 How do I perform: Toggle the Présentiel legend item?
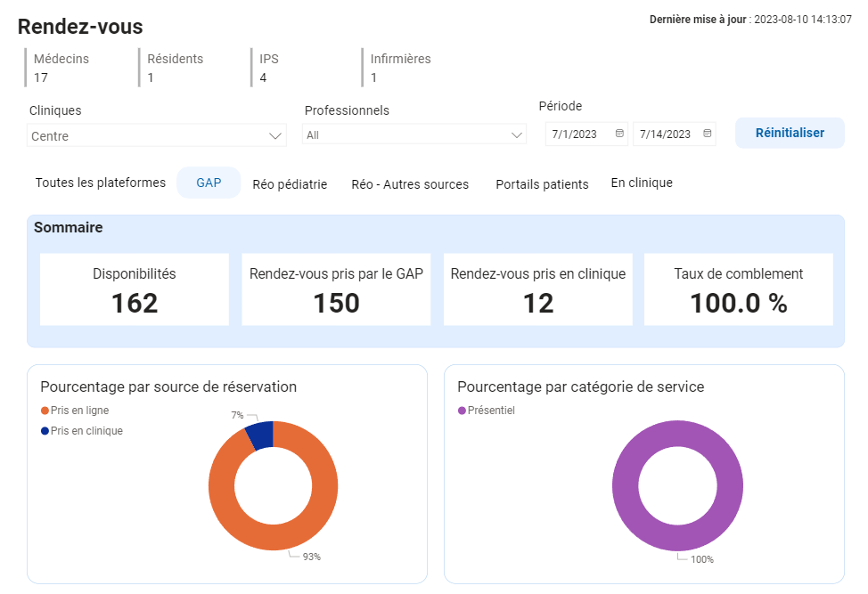490,411
